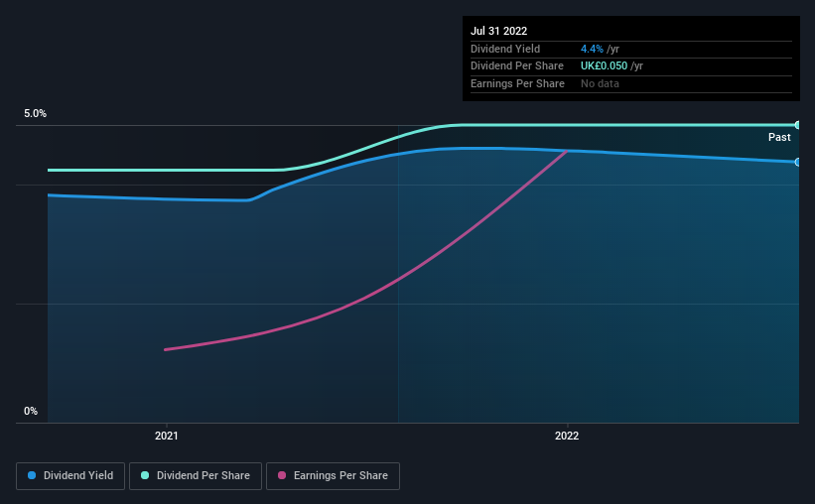Image resolution: width=815 pixels, height=504 pixels.
Task: Click the 0% y-axis label
Action: click(31, 411)
